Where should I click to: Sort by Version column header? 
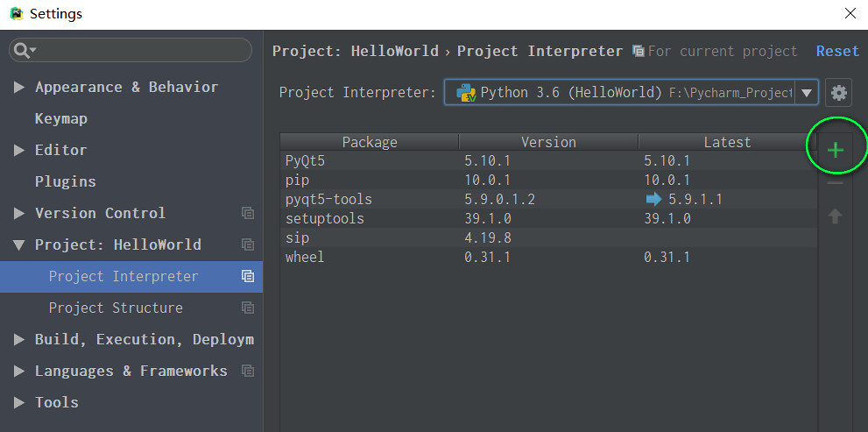click(548, 142)
